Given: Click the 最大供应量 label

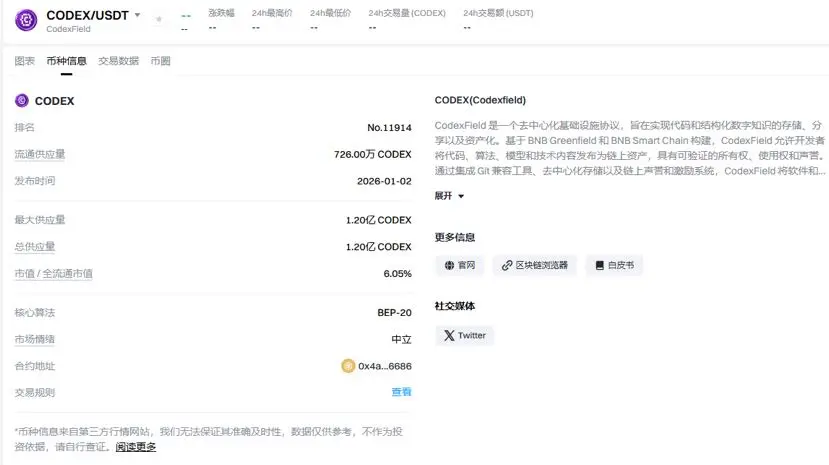Looking at the screenshot, I should click(x=40, y=220).
